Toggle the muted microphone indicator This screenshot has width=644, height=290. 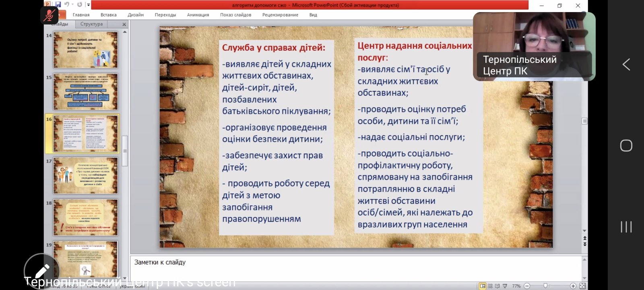(50, 16)
